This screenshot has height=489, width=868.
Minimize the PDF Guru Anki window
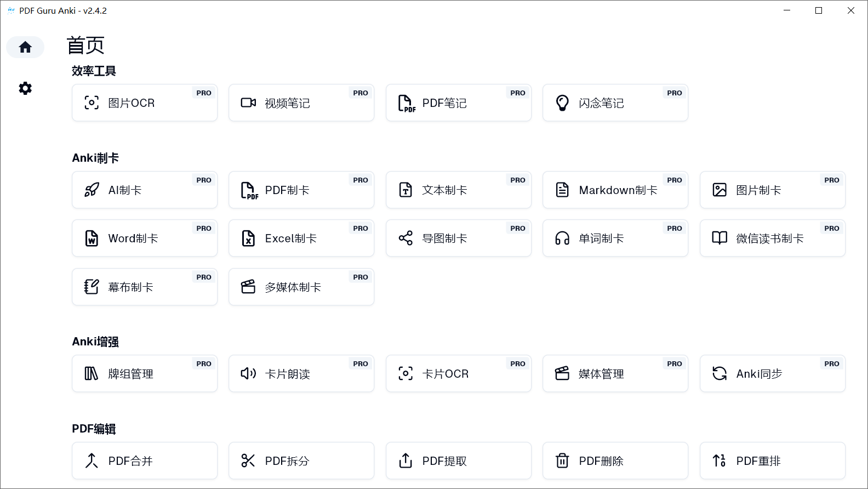[787, 10]
